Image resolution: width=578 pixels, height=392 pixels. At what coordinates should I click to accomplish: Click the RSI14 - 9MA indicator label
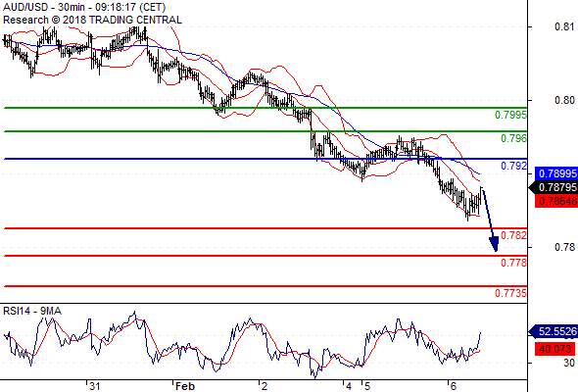point(32,312)
